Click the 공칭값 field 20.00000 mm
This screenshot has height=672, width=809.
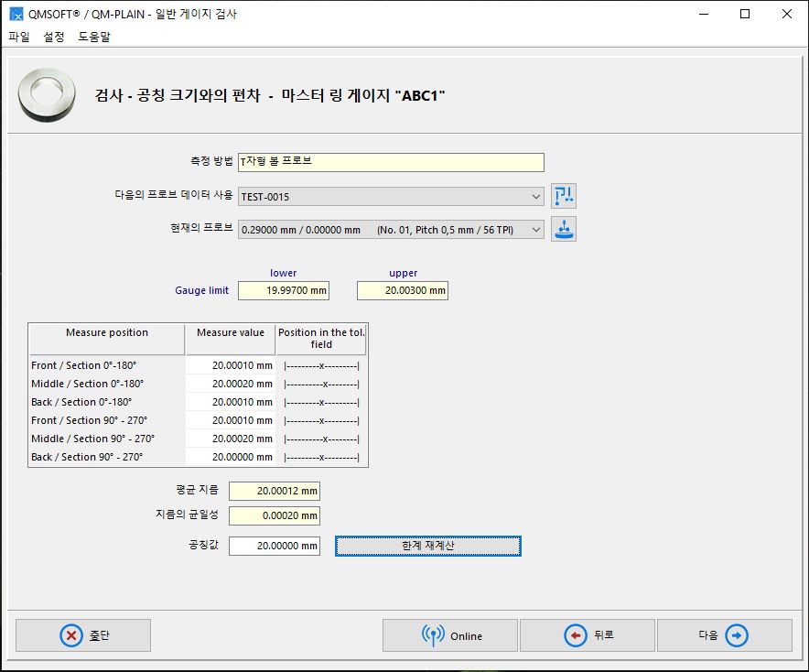(275, 546)
